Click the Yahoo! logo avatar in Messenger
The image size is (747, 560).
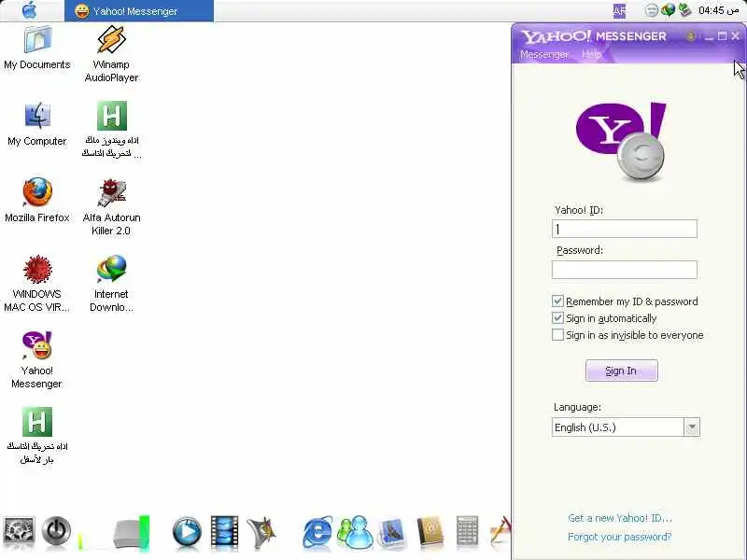(x=621, y=141)
